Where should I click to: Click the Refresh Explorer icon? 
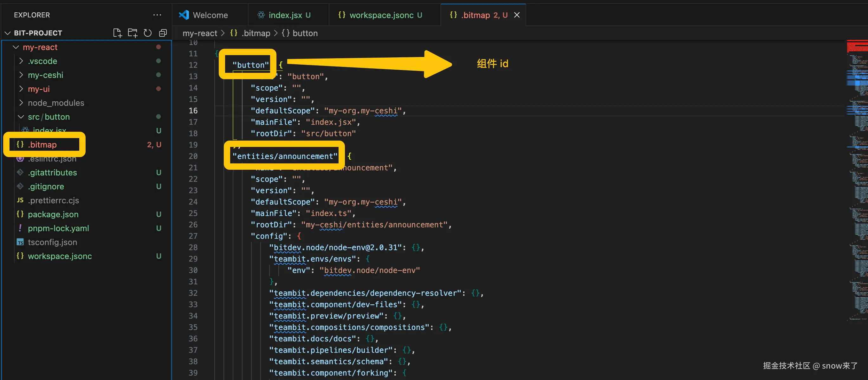(148, 33)
